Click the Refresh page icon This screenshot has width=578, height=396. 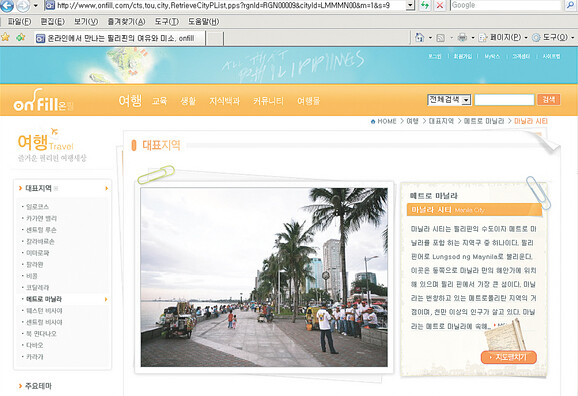coord(425,6)
